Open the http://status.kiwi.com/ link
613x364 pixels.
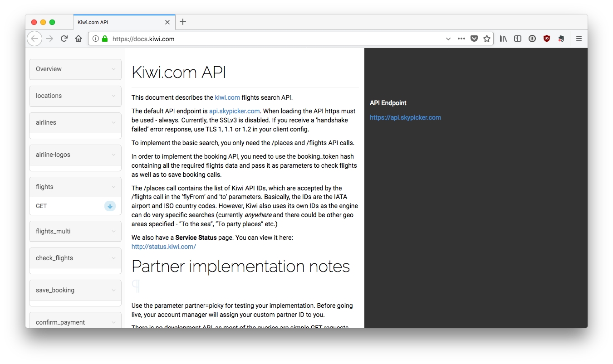[x=164, y=247]
